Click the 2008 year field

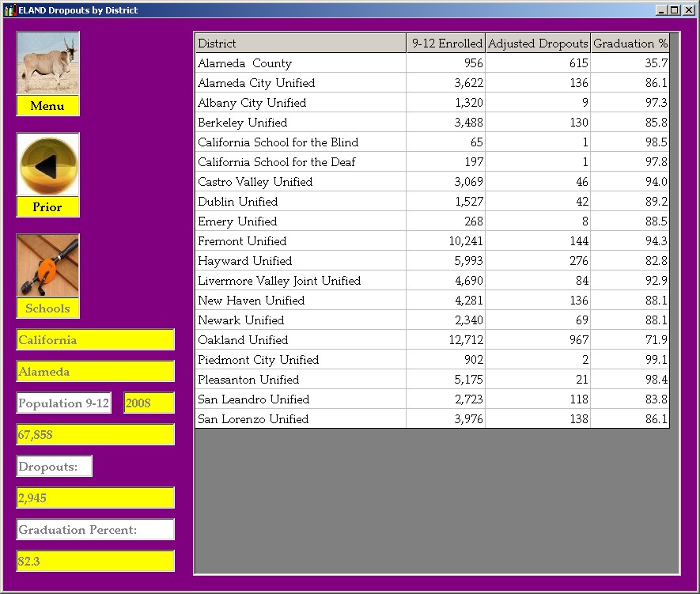(x=149, y=403)
